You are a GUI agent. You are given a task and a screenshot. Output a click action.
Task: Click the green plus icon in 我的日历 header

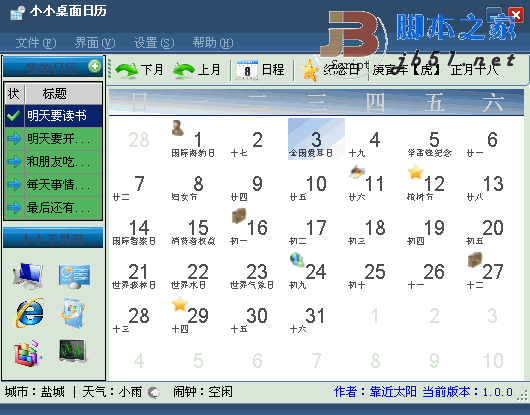tap(95, 66)
